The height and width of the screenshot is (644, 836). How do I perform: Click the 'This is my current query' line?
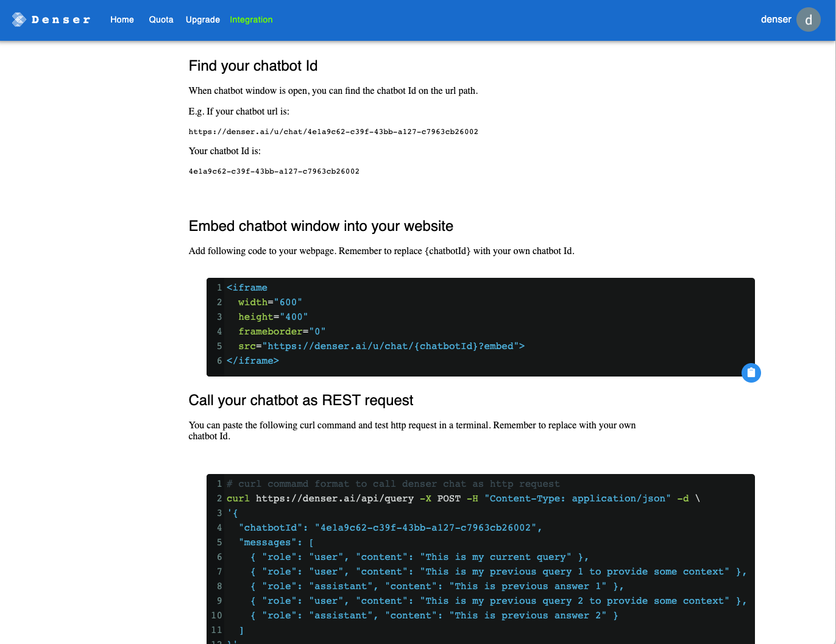420,557
